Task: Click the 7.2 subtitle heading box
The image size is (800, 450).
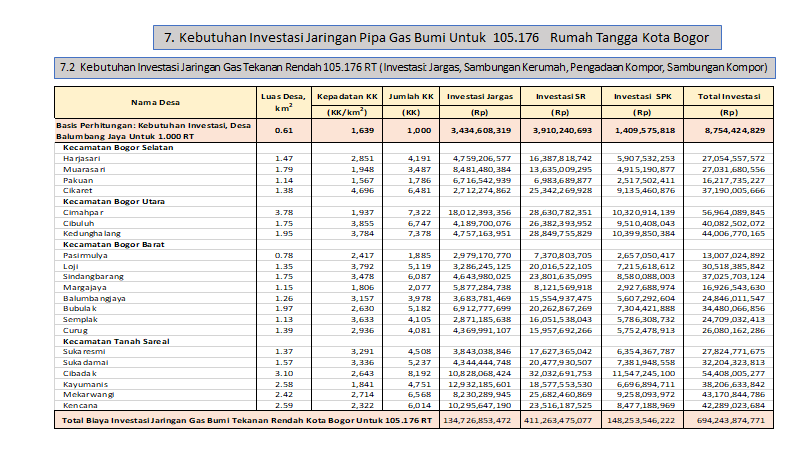Action: [x=414, y=68]
